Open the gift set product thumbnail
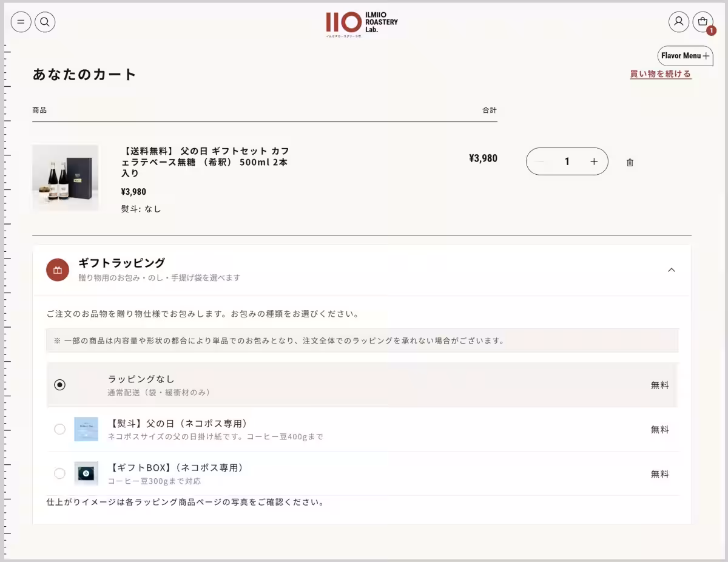Image resolution: width=728 pixels, height=562 pixels. tap(66, 178)
